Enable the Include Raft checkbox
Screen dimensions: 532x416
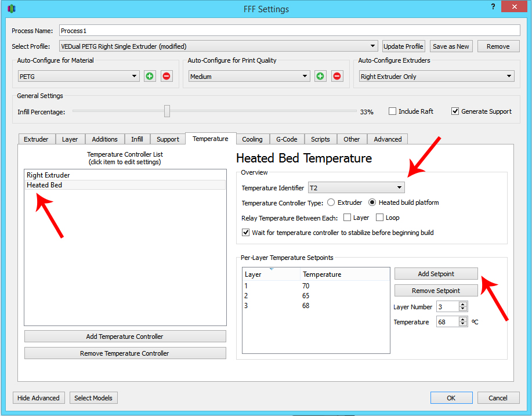tap(393, 111)
